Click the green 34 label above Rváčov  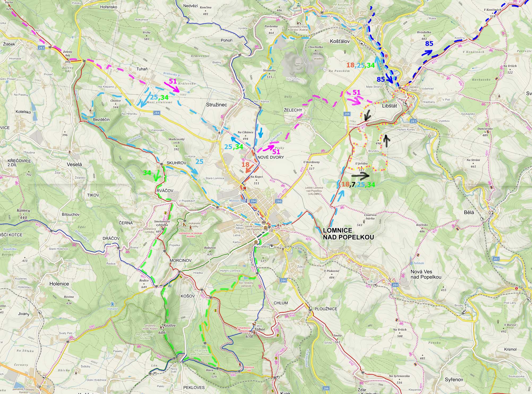147,173
